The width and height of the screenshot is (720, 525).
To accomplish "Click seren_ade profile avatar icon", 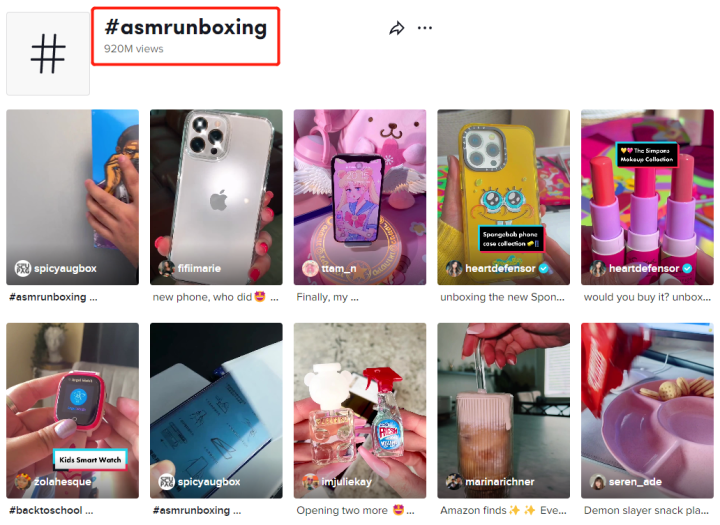I will (597, 481).
